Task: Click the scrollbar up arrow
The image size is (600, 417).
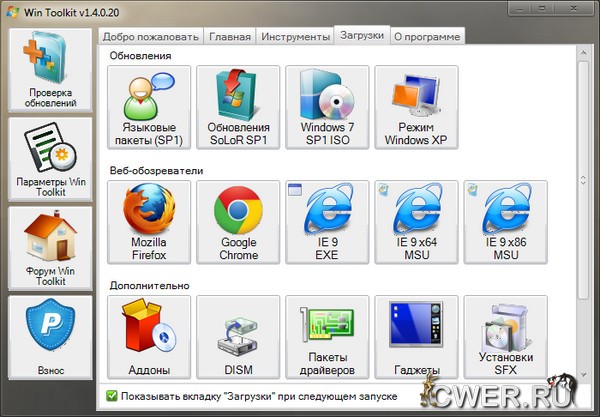Action: 583,52
